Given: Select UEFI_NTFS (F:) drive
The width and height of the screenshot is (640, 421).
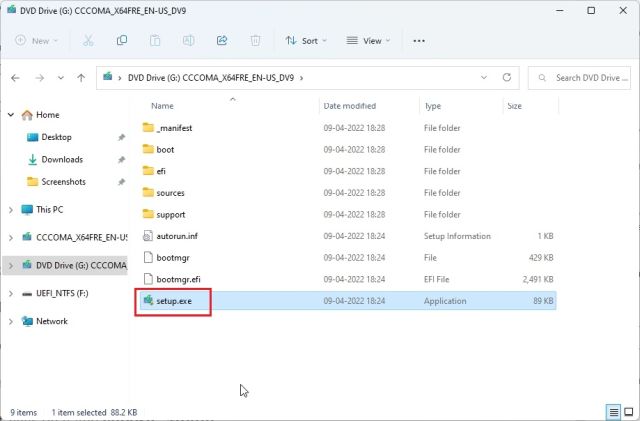Looking at the screenshot, I should tap(62, 294).
